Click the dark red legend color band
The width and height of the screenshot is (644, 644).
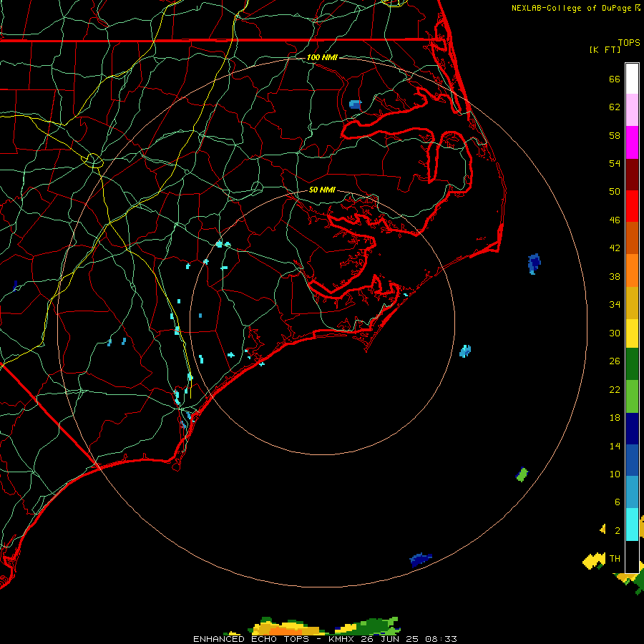click(632, 175)
